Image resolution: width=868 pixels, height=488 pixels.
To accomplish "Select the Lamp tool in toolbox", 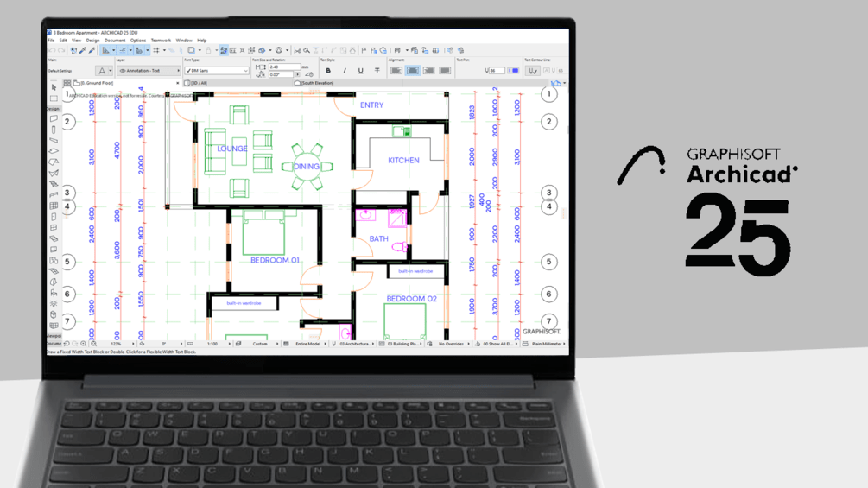I will [x=54, y=303].
